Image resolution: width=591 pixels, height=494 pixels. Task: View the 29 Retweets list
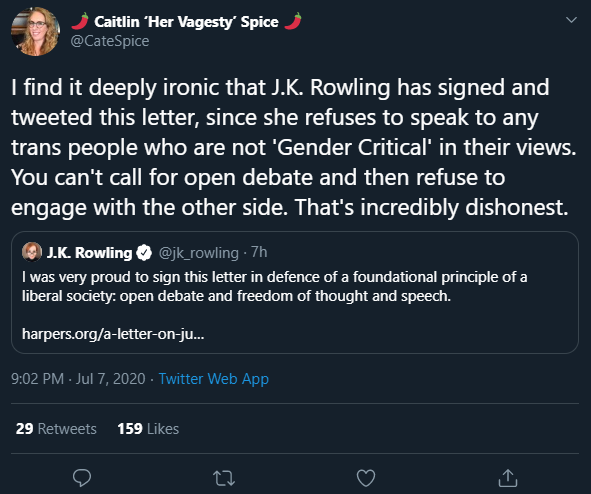coord(56,429)
